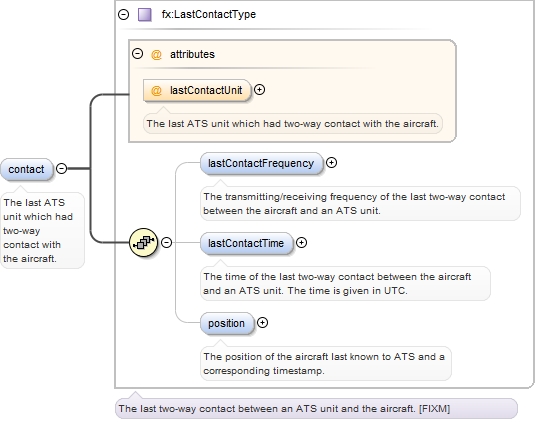Select the position element
The height and width of the screenshot is (422, 536).
click(227, 323)
